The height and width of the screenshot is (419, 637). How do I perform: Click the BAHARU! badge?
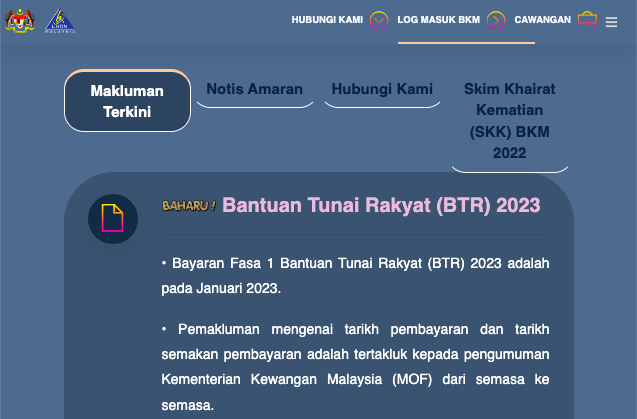click(189, 205)
